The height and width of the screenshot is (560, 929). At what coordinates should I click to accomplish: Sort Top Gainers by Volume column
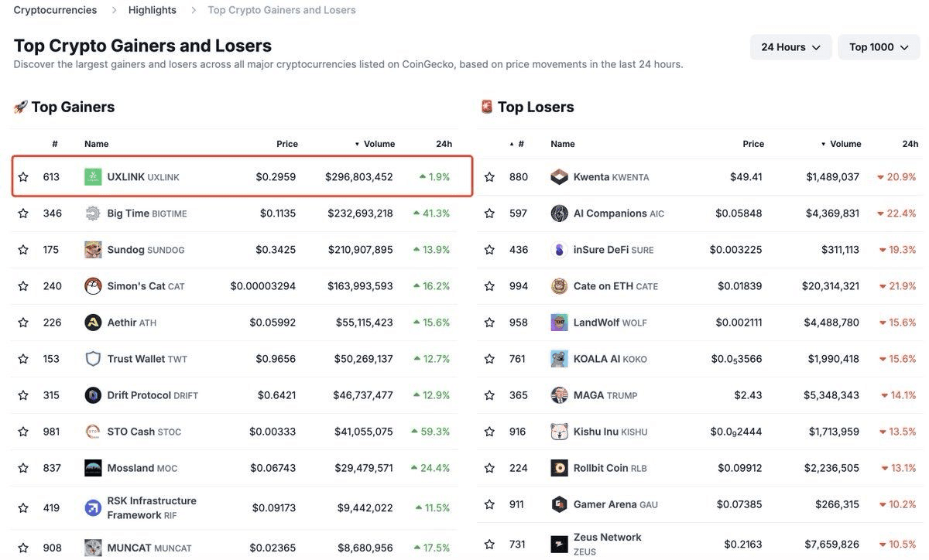(x=375, y=144)
